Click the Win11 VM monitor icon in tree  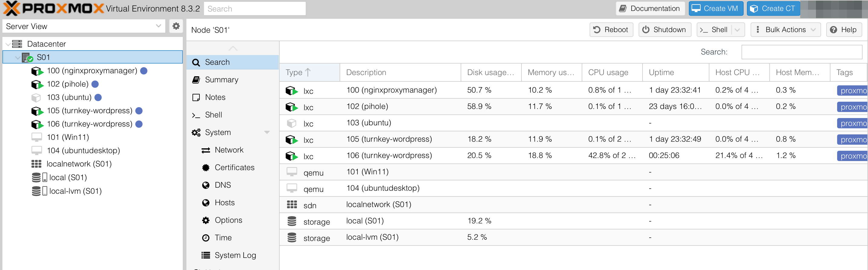pos(36,137)
